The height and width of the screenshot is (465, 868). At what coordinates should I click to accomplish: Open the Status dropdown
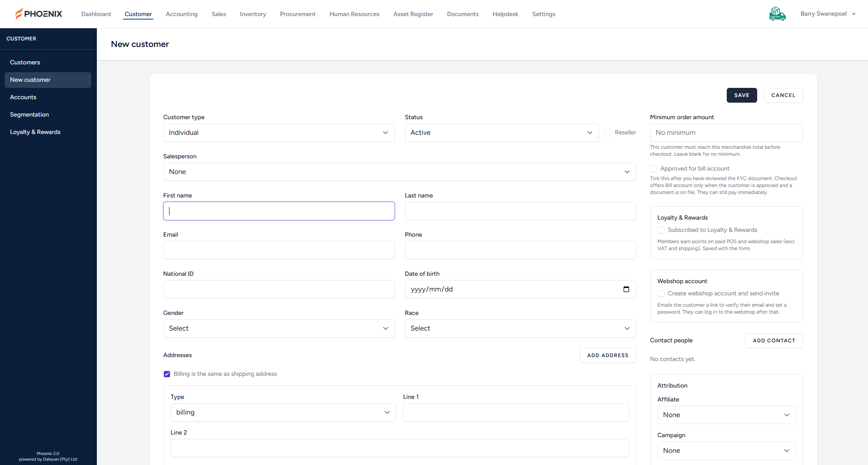(x=502, y=133)
